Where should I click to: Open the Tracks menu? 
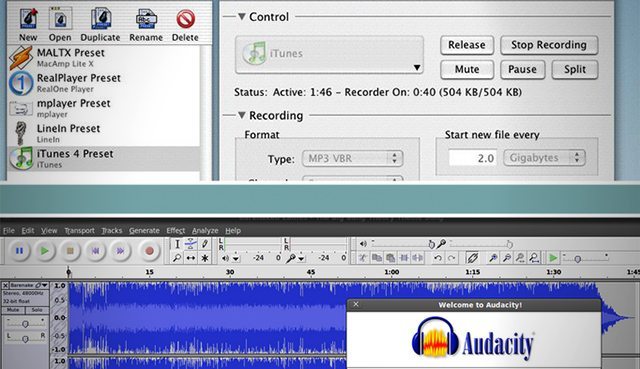point(111,231)
